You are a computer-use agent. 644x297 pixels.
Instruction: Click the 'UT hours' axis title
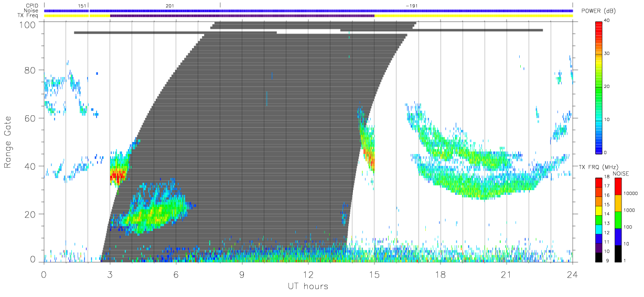point(308,286)
